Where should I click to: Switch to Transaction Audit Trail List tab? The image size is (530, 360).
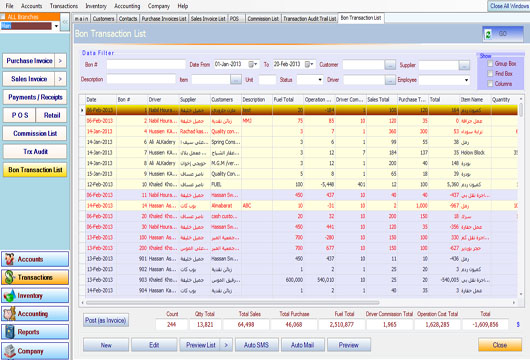click(x=310, y=19)
